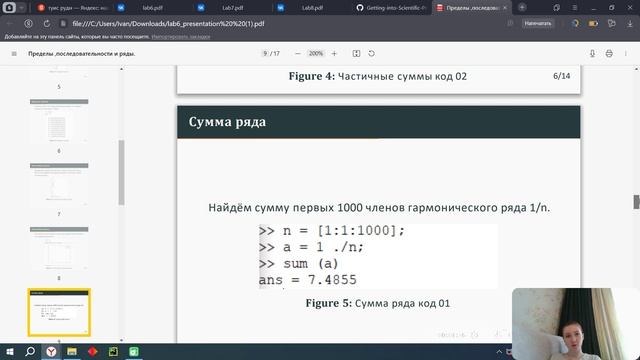Download the PDF from viewer toolbar
The image size is (640, 360).
tap(592, 53)
